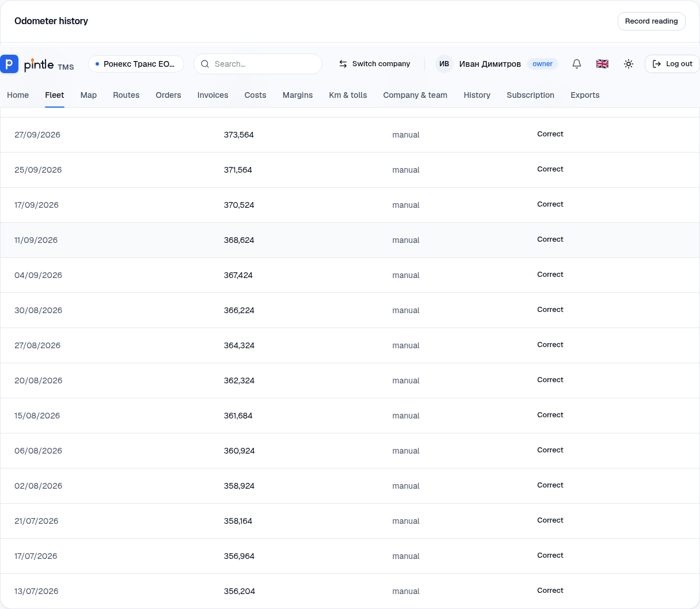This screenshot has height=609, width=700.
Task: Click the Pintle logo icon
Action: [x=9, y=64]
